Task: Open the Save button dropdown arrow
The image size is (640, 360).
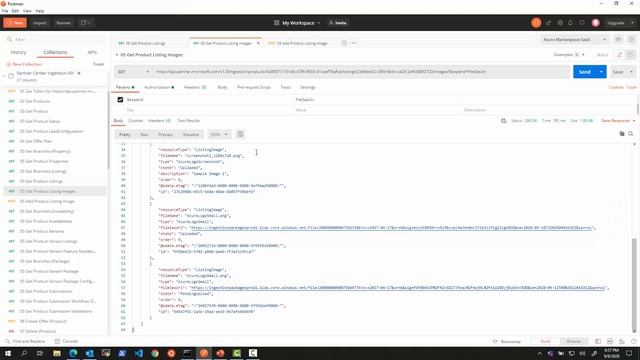Action: [631, 72]
